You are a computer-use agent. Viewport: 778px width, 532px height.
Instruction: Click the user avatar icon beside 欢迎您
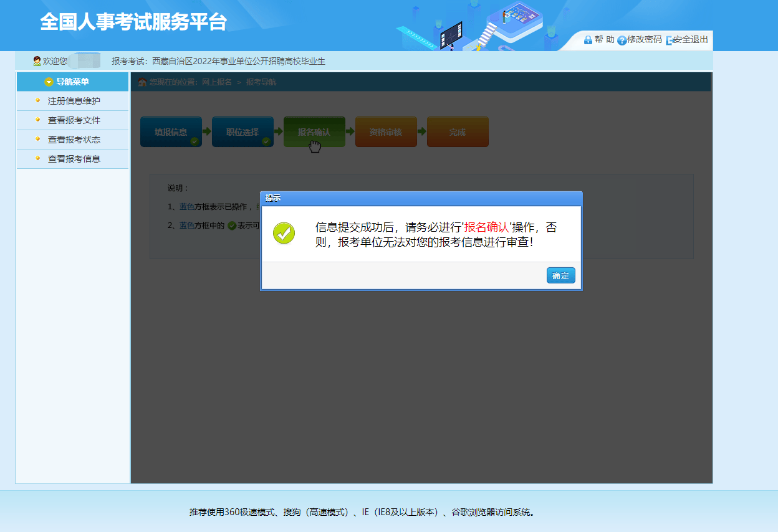[37, 61]
